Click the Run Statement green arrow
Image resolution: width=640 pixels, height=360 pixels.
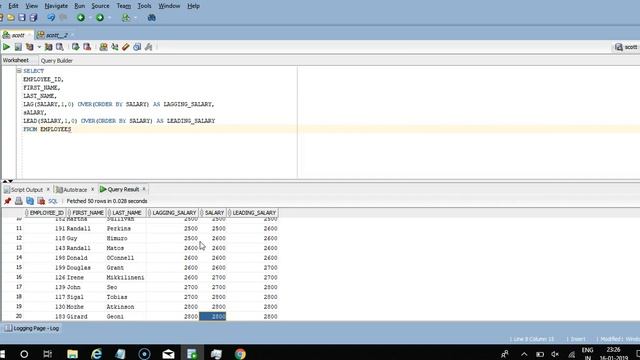[7, 47]
